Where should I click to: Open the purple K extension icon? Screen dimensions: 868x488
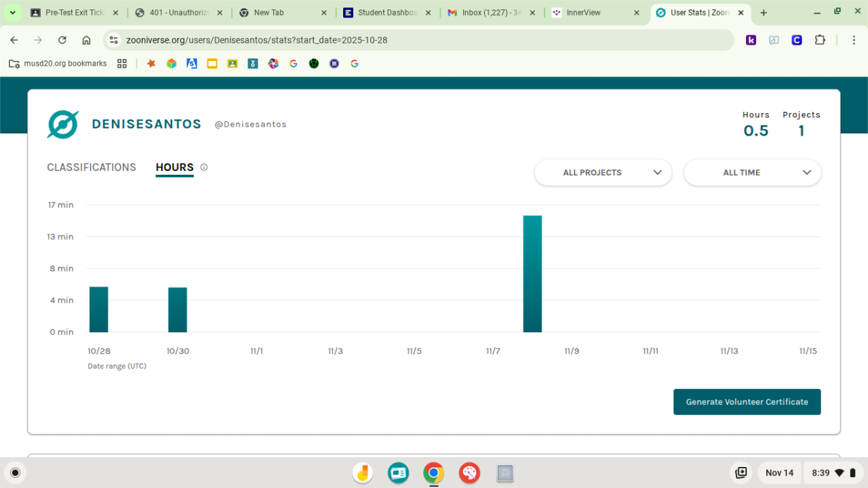point(751,40)
